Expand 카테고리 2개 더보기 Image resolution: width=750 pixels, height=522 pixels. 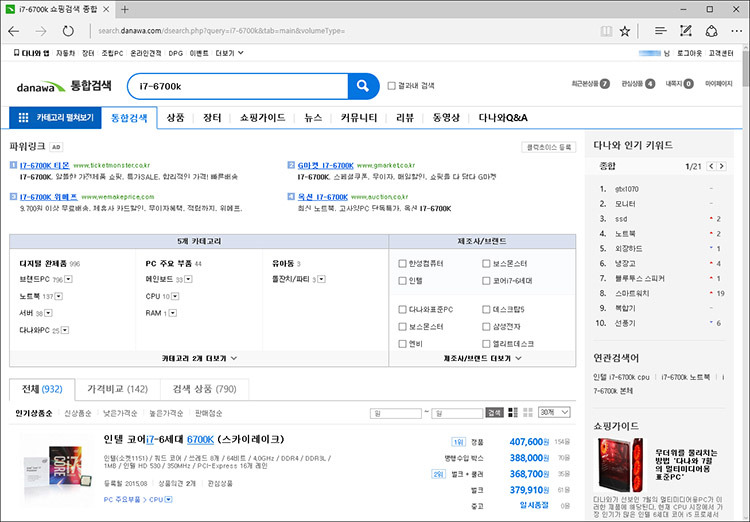[199, 358]
